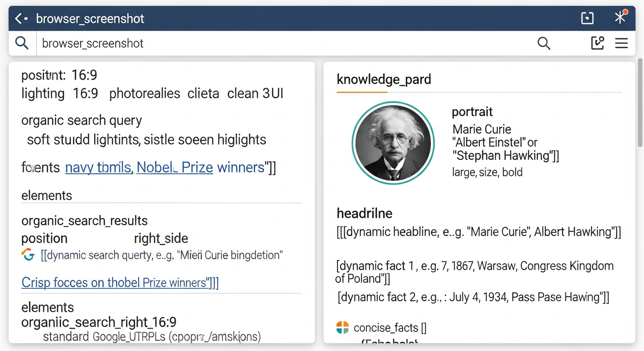
Task: Click the dynamic search query result text
Action: [161, 255]
